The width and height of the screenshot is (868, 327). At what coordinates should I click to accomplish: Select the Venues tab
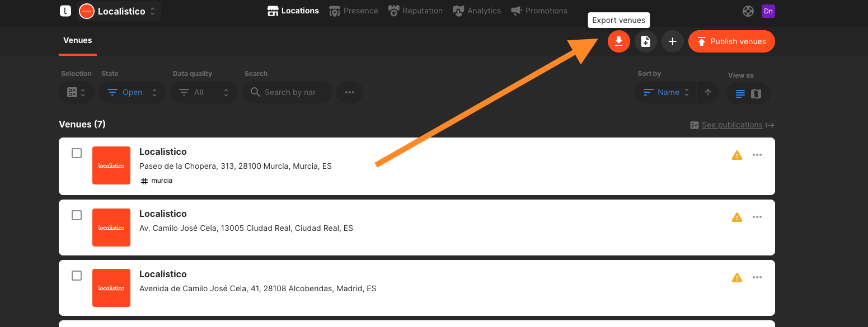pyautogui.click(x=78, y=40)
